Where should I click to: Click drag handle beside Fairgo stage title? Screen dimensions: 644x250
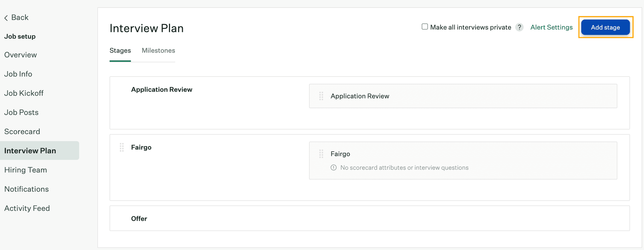click(x=122, y=147)
